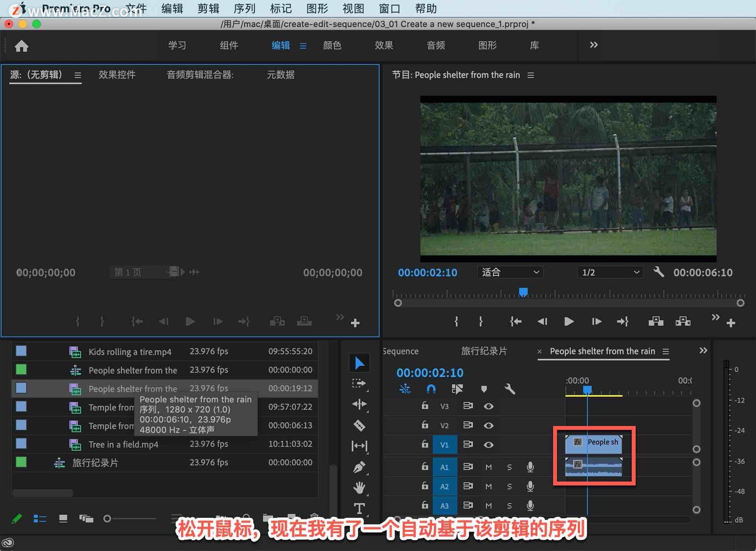Adjust the project panel zoom slider
Viewport: 756px width, 551px height.
click(x=107, y=519)
